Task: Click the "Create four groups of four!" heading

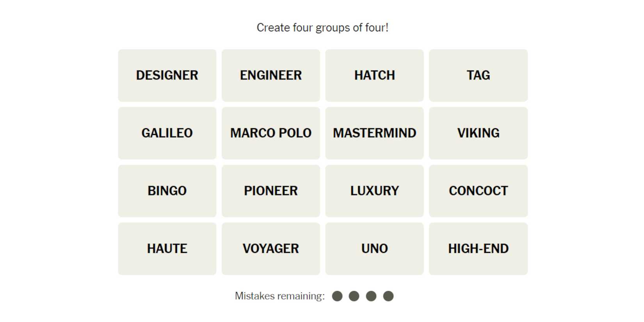Action: pyautogui.click(x=322, y=28)
